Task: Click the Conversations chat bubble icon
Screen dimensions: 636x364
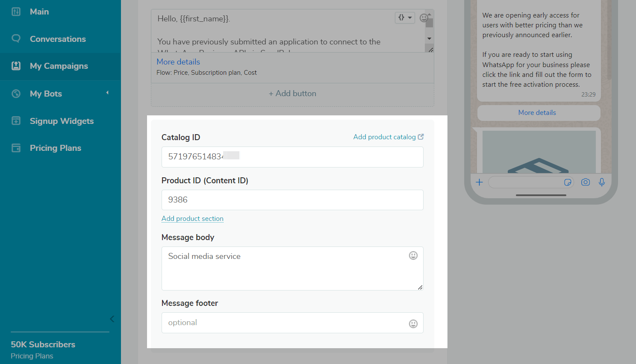Action: (16, 38)
